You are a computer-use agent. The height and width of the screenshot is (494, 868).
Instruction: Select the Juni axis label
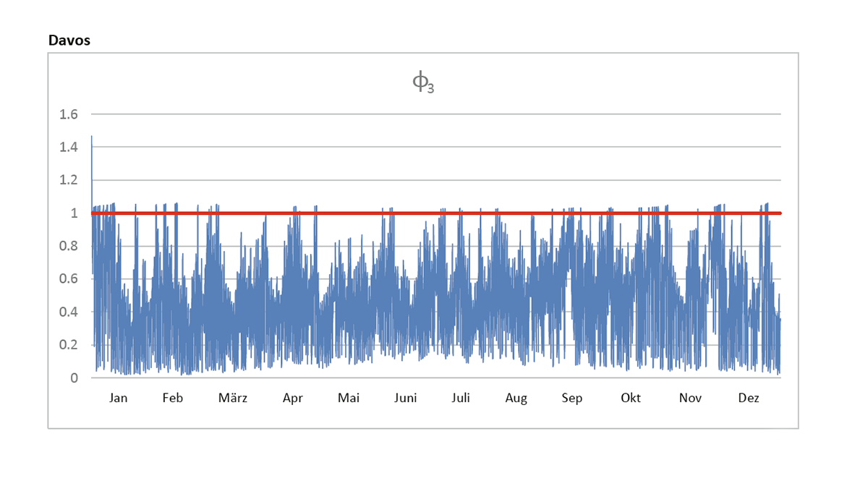406,398
